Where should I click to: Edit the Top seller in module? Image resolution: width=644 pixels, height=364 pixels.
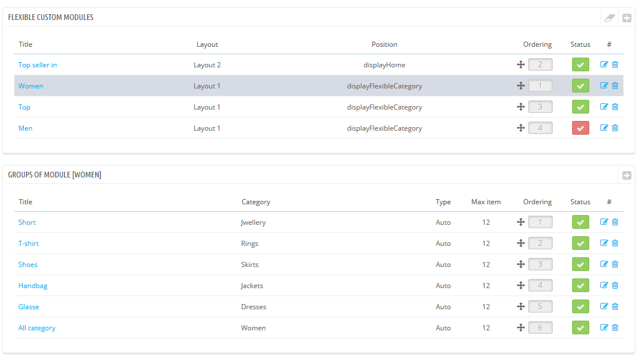pos(604,64)
